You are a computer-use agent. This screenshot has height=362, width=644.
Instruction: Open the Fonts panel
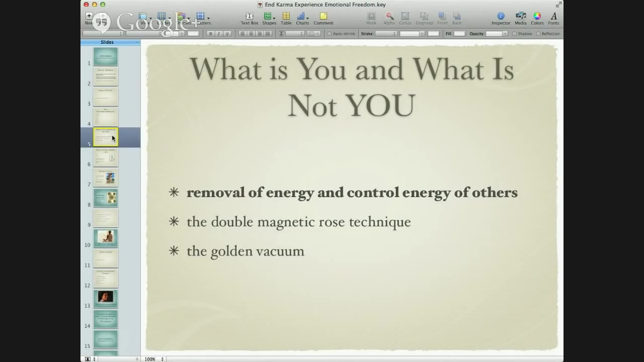[553, 19]
